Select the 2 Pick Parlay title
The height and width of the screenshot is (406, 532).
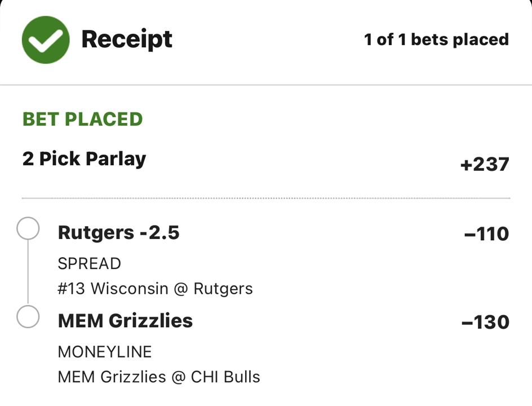click(x=84, y=159)
